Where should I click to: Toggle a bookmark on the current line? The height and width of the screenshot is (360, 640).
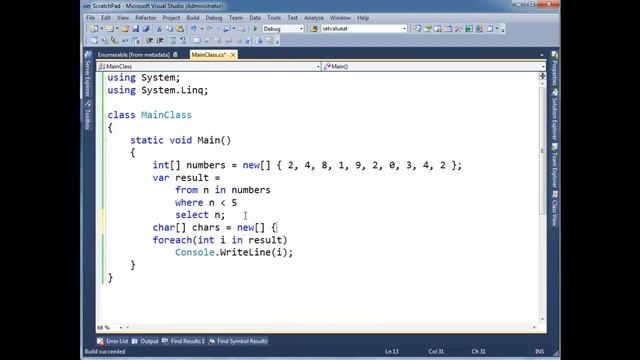197,40
